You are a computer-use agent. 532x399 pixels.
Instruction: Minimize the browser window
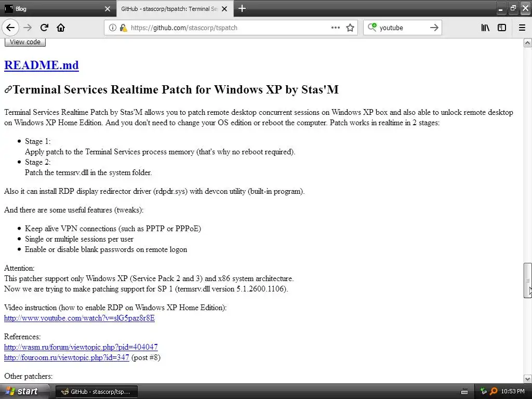[x=501, y=8]
